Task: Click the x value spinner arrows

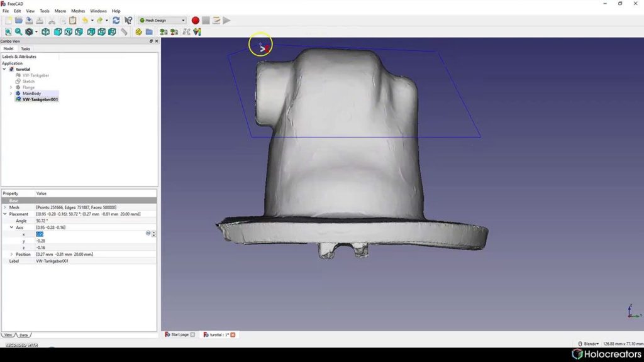Action: tap(154, 234)
